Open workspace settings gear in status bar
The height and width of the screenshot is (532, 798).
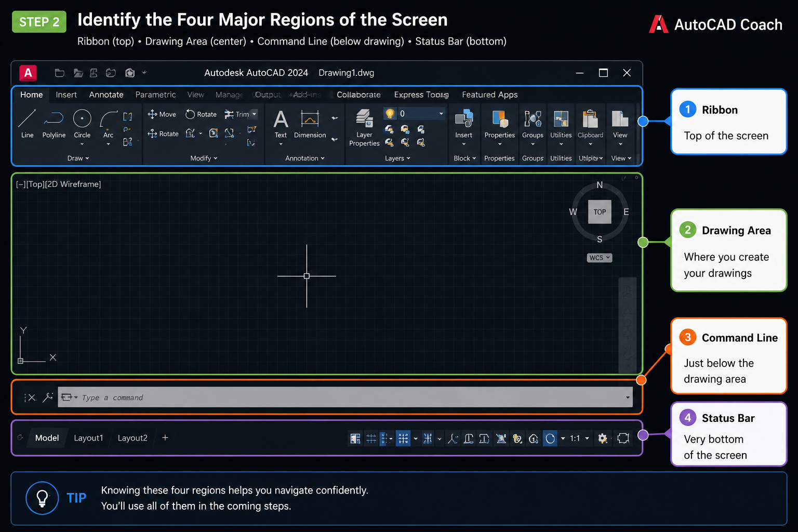602,438
